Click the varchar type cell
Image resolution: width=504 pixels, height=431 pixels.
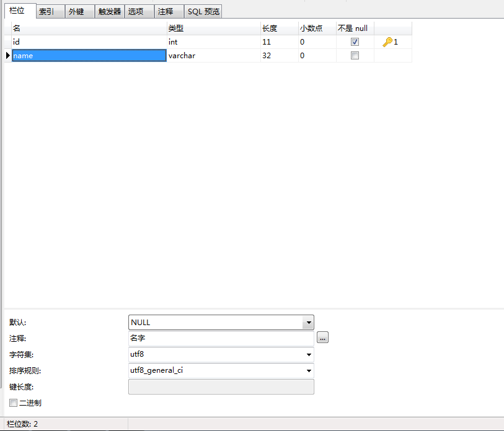pos(213,56)
